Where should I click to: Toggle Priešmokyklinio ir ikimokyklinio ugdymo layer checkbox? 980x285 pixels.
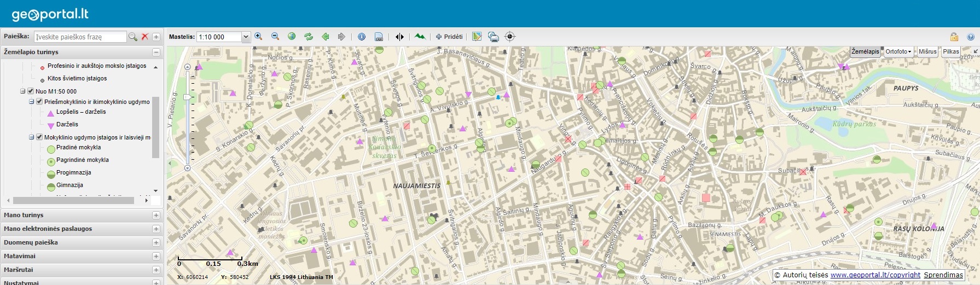pyautogui.click(x=39, y=102)
